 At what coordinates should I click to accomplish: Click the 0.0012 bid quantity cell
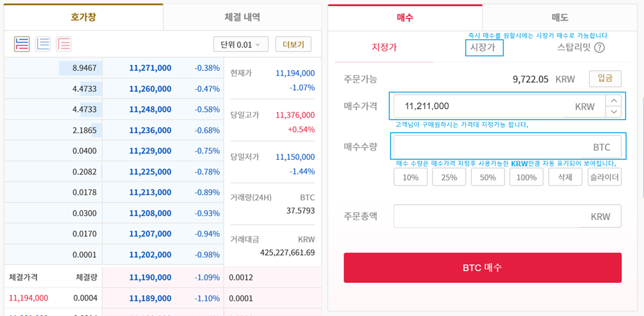tap(273, 278)
